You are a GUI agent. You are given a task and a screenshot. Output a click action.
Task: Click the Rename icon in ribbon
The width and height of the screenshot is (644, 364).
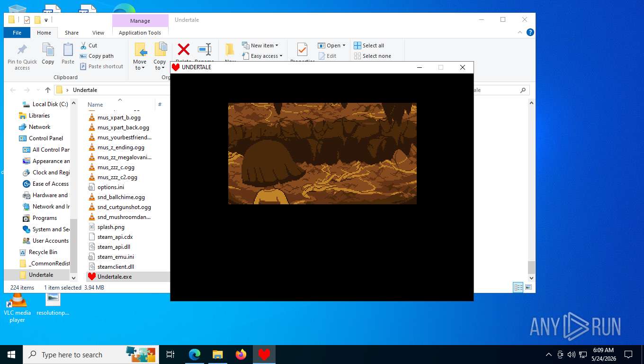[204, 49]
